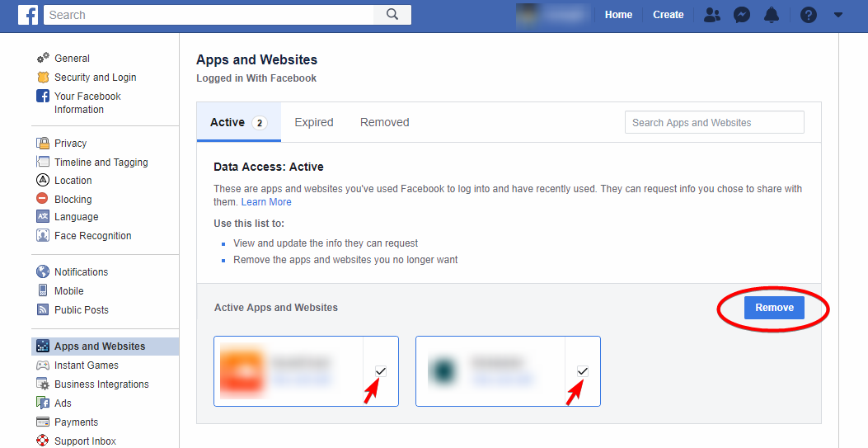The width and height of the screenshot is (868, 448).
Task: Click the Support Inbox lifebuoy icon
Action: pos(43,441)
